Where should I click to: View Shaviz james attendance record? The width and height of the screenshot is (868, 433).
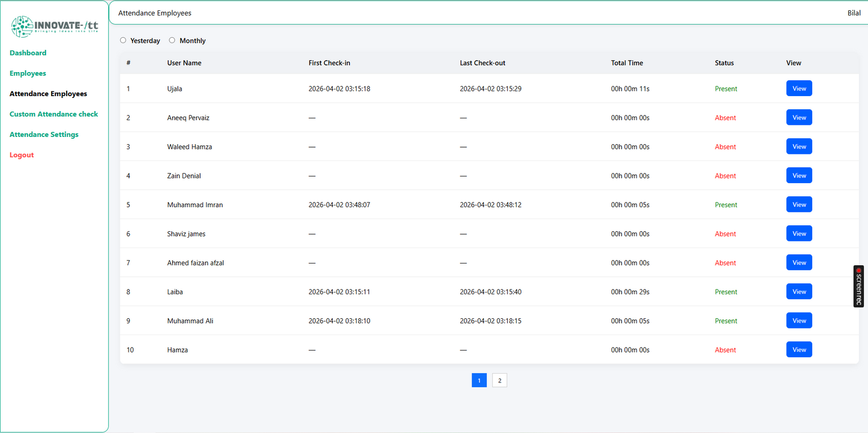coord(799,233)
